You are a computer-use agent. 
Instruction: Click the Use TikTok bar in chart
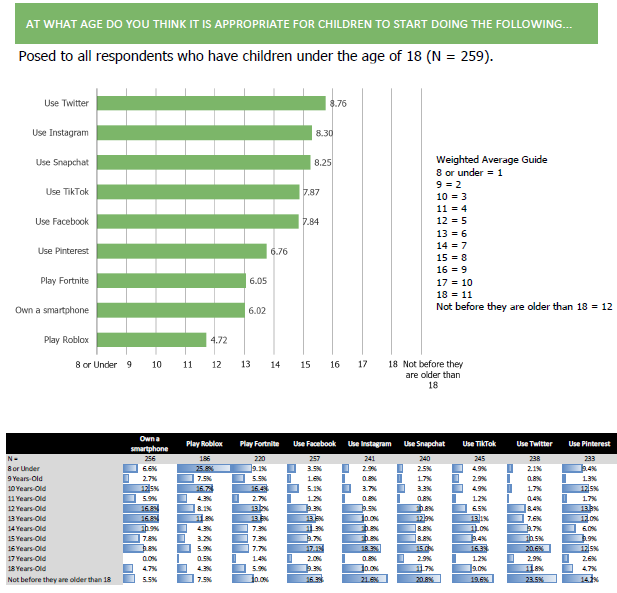coord(198,192)
